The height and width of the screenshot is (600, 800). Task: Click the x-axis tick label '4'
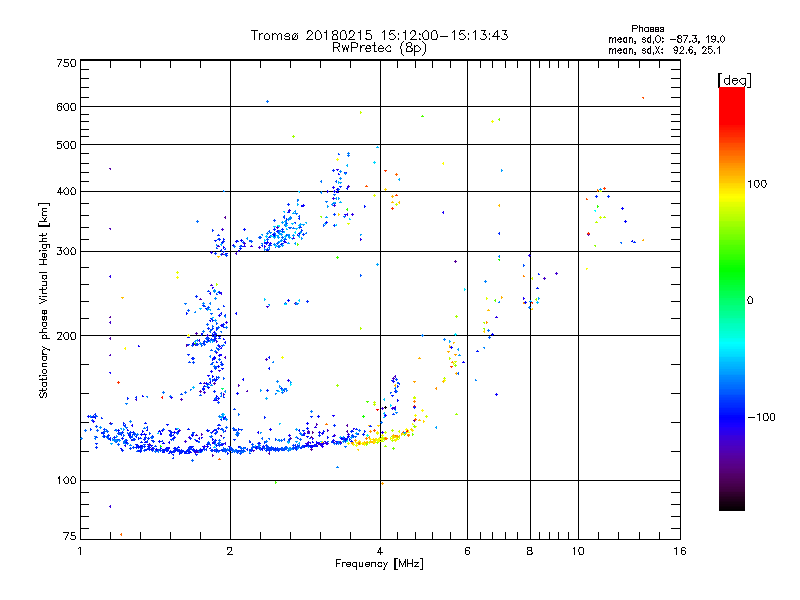click(x=380, y=551)
